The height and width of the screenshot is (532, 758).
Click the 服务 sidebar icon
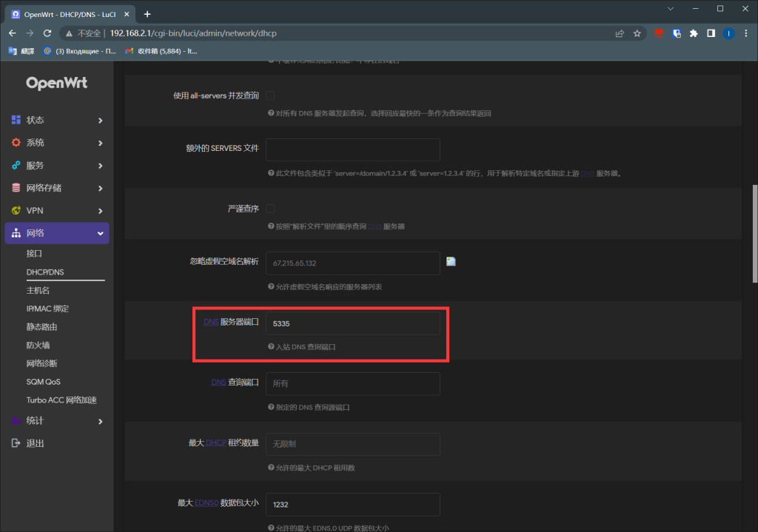click(x=16, y=165)
